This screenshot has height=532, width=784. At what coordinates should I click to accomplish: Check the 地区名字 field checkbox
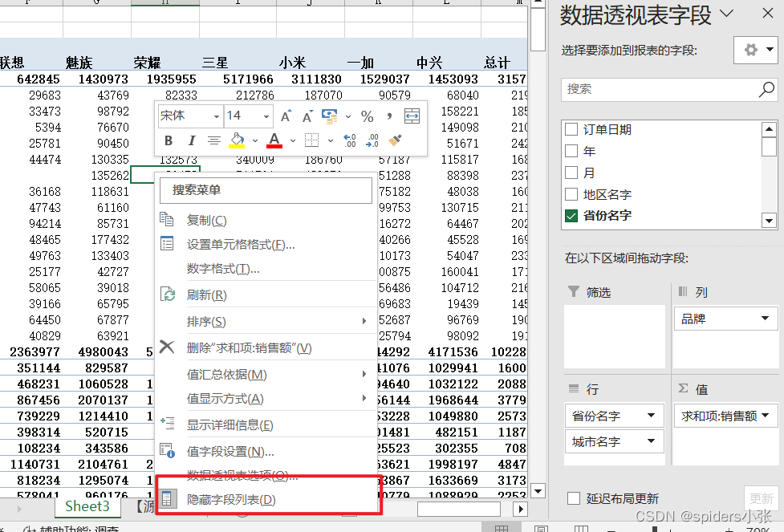click(571, 194)
